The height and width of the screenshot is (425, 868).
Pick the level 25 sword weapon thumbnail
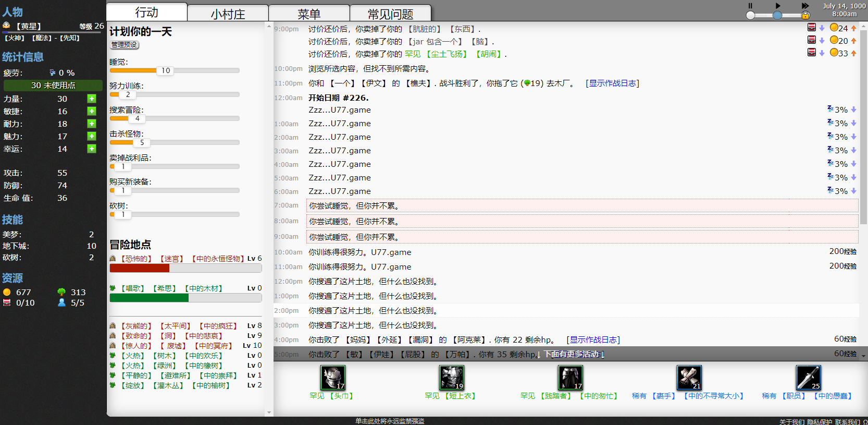808,378
